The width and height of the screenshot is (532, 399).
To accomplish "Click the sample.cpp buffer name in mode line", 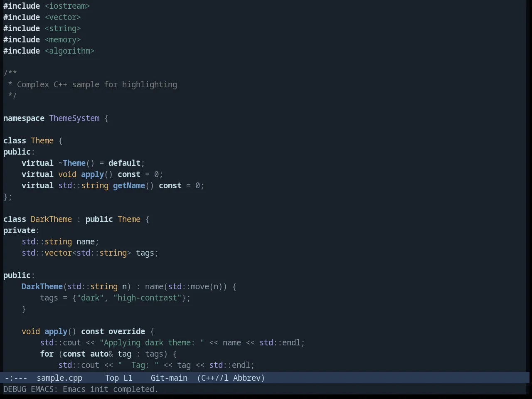I will pos(59,378).
